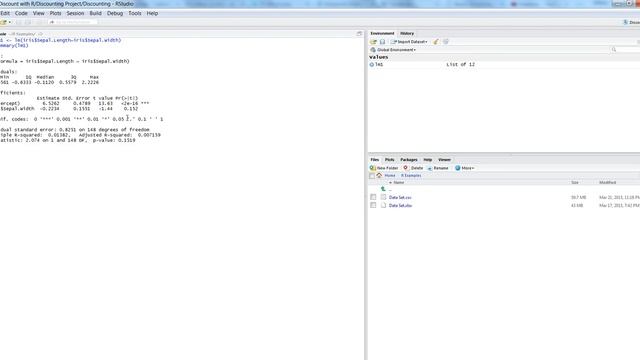Sort files by Size column header
The image size is (640, 360).
click(x=575, y=182)
